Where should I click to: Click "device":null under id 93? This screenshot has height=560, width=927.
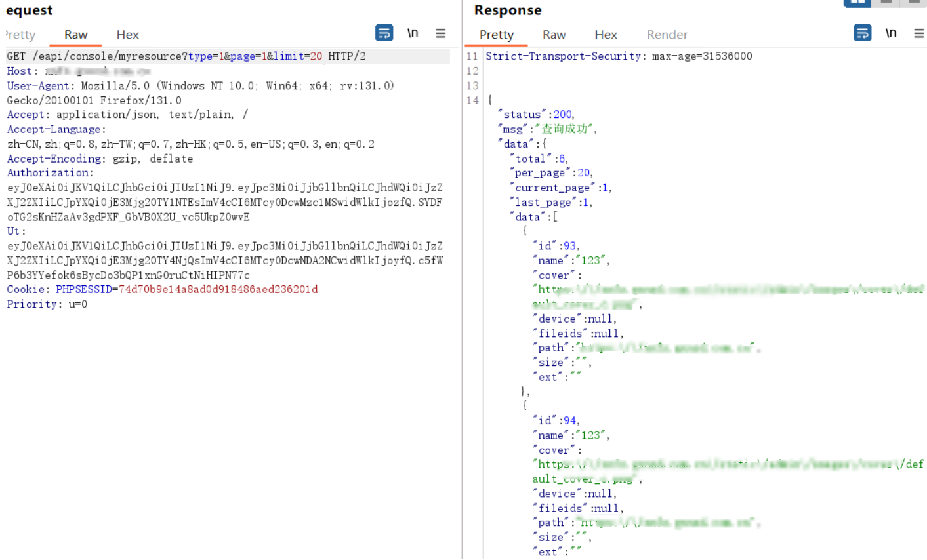575,319
